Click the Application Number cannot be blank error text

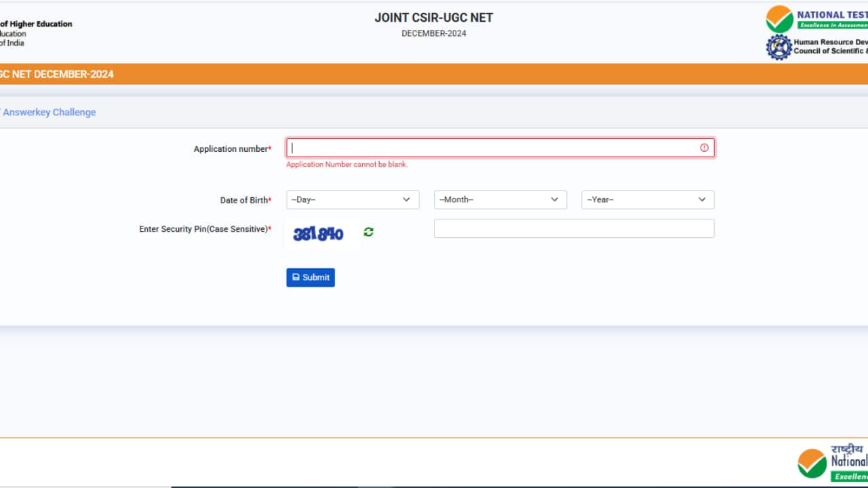tap(347, 164)
